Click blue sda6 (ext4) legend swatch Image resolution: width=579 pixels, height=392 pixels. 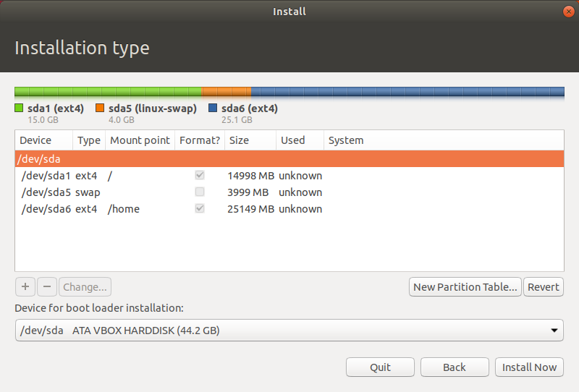213,108
